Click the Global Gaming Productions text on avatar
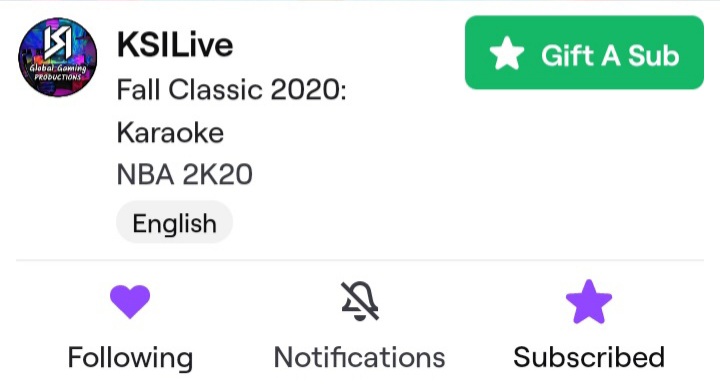The width and height of the screenshot is (720, 386). [58, 73]
